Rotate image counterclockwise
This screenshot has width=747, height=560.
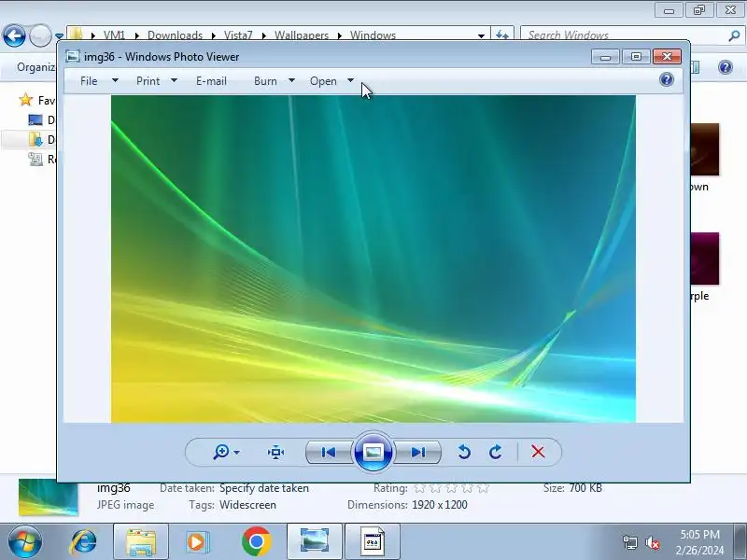pyautogui.click(x=464, y=452)
